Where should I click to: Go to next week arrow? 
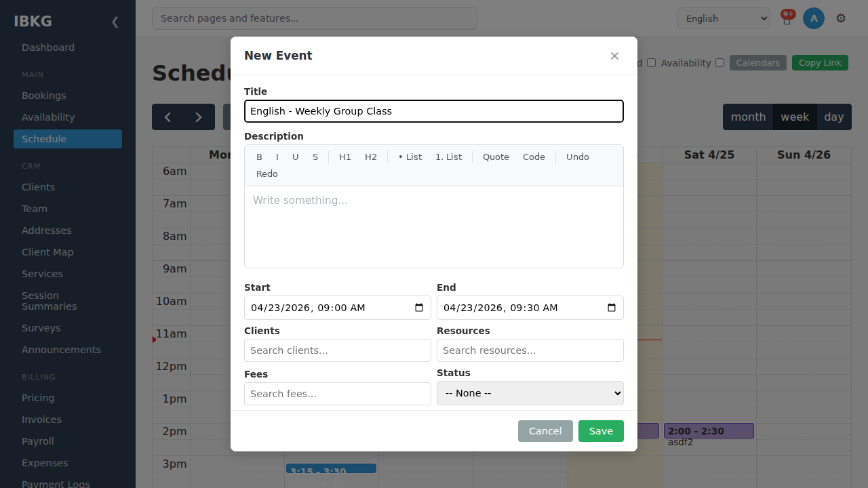tap(199, 117)
